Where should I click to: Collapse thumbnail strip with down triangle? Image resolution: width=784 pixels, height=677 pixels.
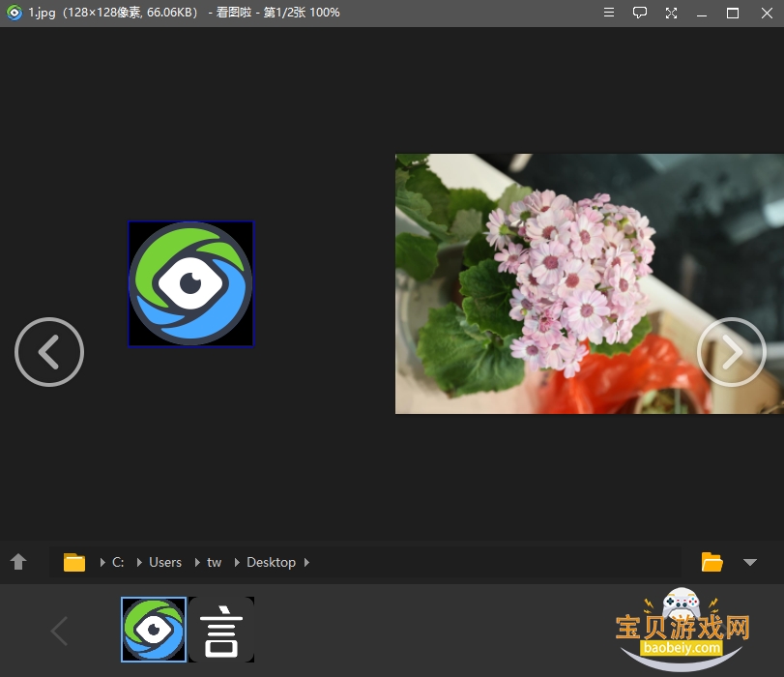click(749, 562)
